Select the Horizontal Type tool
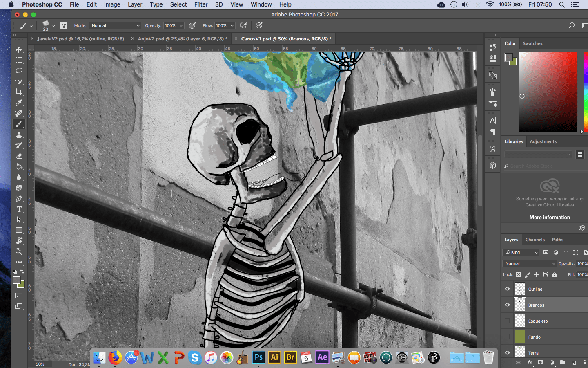This screenshot has width=588, height=368. [x=19, y=209]
